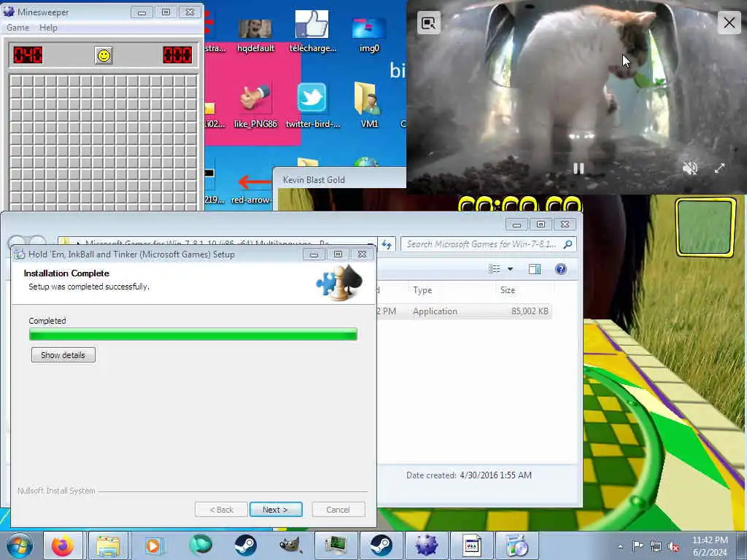This screenshot has width=747, height=560.
Task: Select the like_PNG86 desktop icon
Action: click(255, 106)
